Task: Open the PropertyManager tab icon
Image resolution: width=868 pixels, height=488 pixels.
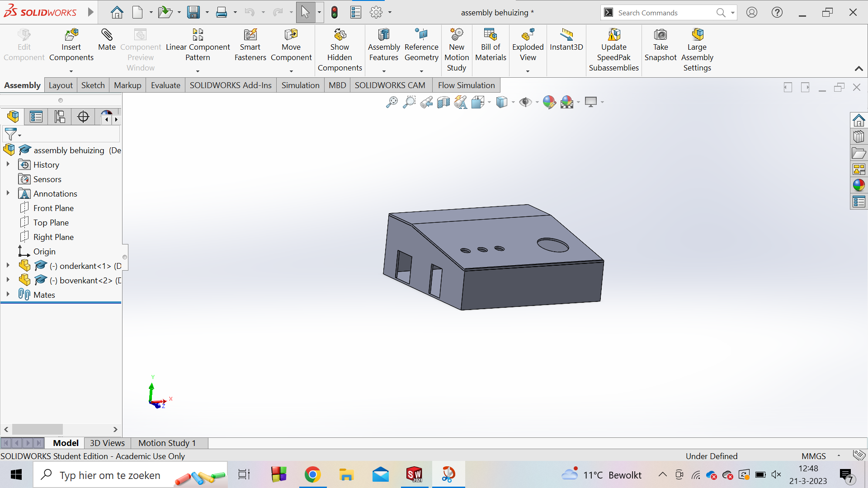Action: tap(36, 117)
